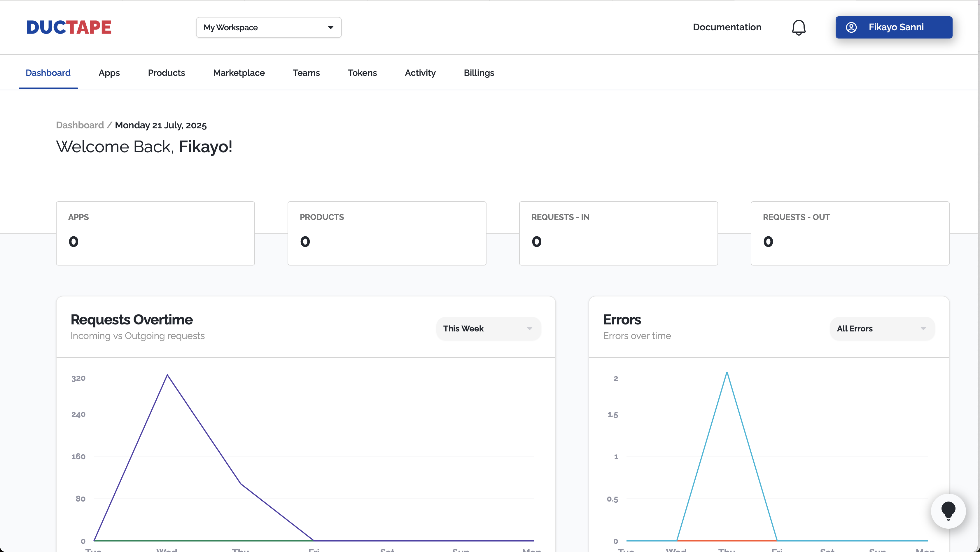Switch to the Dashboard tab
This screenshot has width=980, height=552.
[48, 73]
